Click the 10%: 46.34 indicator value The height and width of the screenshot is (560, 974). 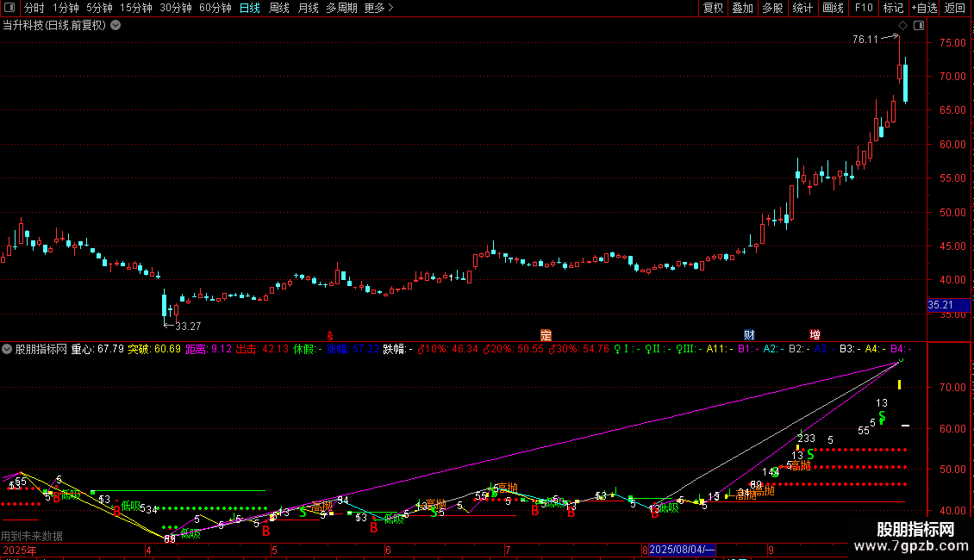(447, 349)
